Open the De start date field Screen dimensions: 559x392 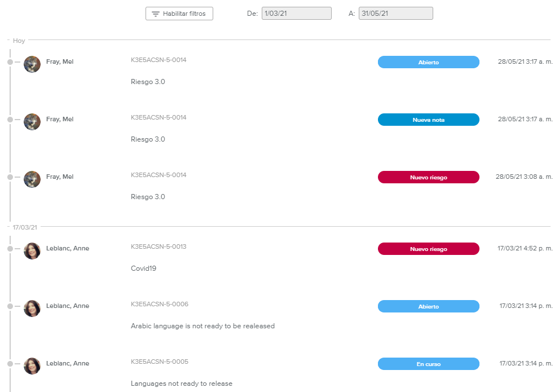pyautogui.click(x=296, y=14)
